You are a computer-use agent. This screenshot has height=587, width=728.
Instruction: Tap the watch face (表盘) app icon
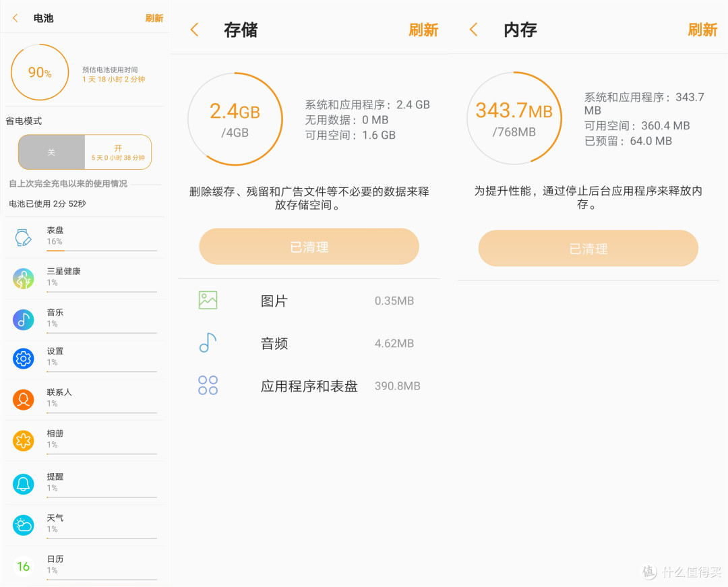23,237
